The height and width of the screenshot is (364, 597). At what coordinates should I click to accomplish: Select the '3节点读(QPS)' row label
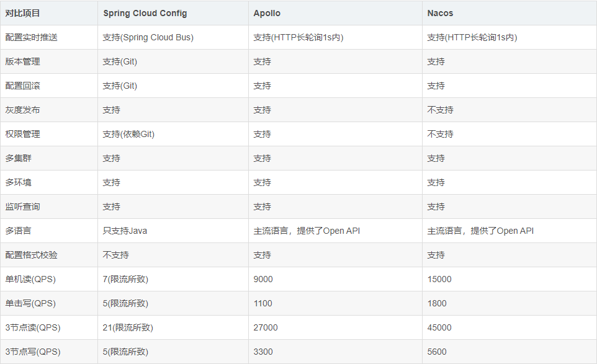tap(33, 327)
